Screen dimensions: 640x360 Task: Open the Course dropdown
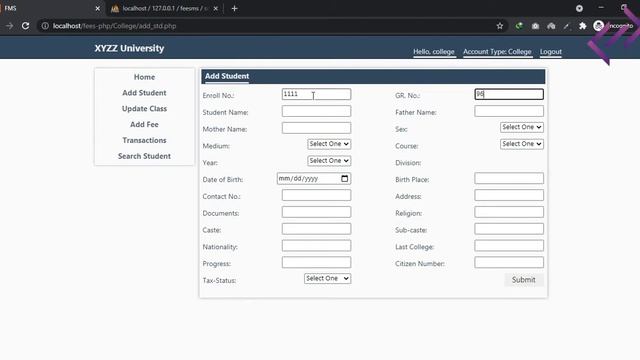(x=522, y=144)
